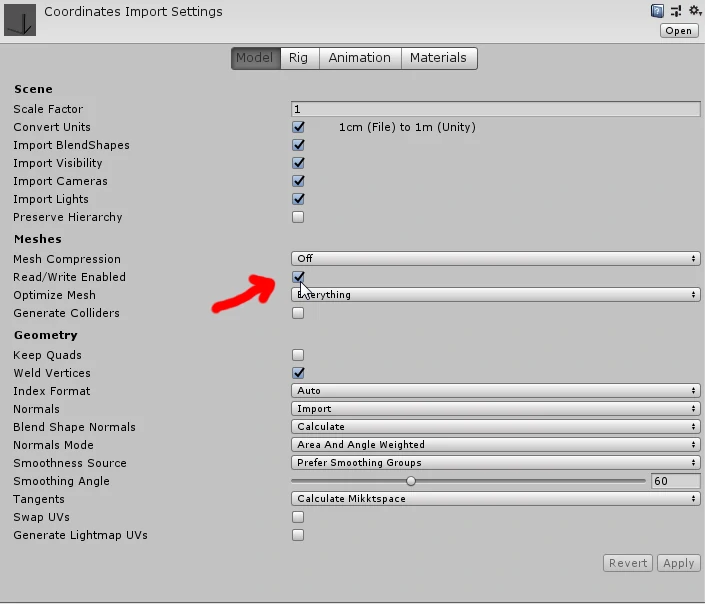Click the Coordinates Import Settings title
The image size is (706, 604).
[133, 12]
